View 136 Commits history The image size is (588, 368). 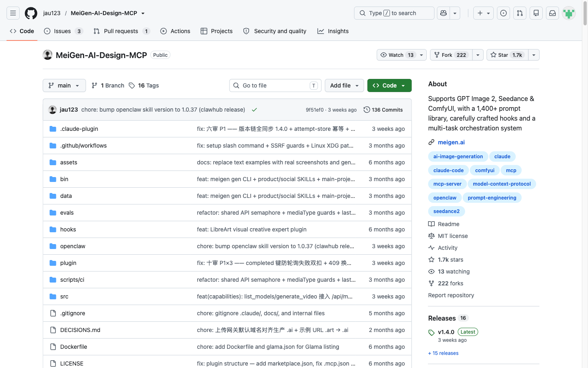383,110
